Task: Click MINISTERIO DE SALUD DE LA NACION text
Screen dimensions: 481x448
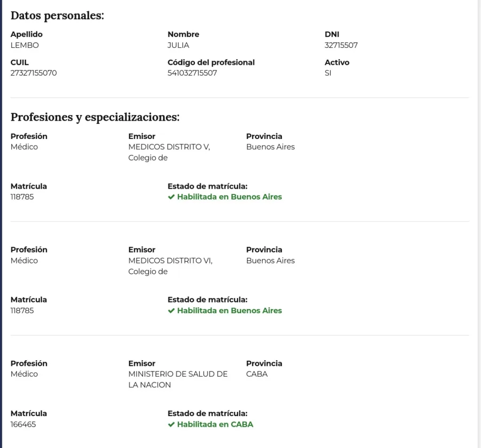Action: [x=178, y=379]
